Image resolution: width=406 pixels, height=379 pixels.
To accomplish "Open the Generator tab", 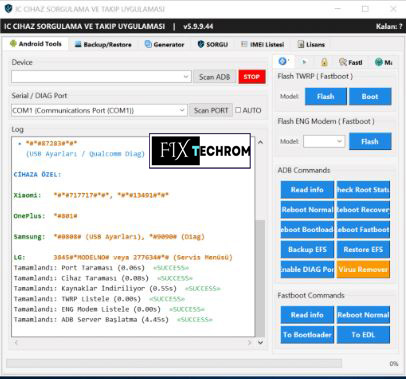I will (x=164, y=45).
